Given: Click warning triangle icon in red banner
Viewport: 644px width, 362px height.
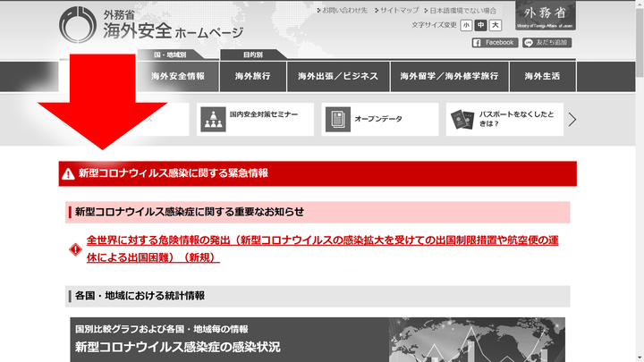Looking at the screenshot, I should [x=68, y=174].
